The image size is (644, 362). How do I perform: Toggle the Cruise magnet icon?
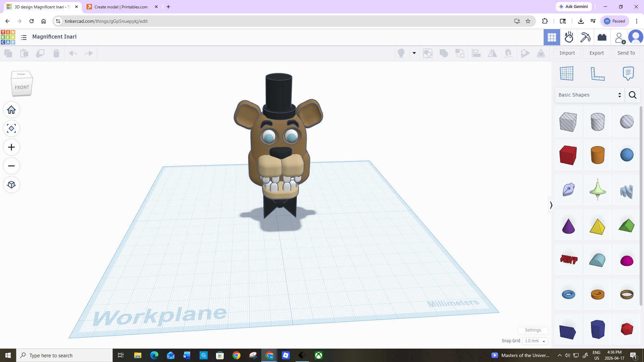[508, 53]
